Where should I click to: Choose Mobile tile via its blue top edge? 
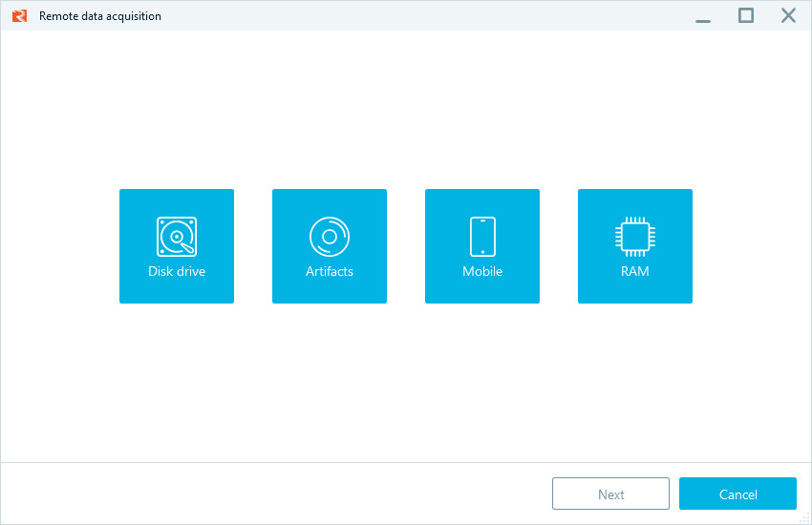(482, 194)
